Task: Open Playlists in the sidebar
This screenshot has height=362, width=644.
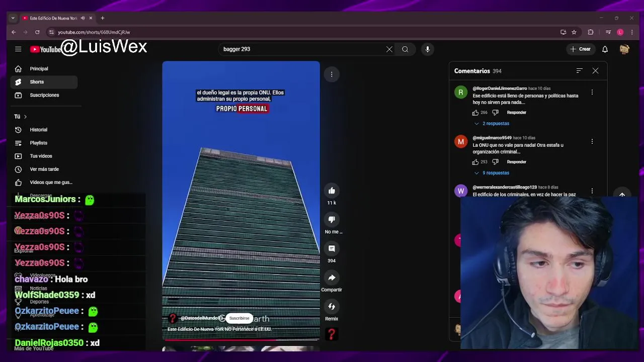Action: pyautogui.click(x=44, y=143)
